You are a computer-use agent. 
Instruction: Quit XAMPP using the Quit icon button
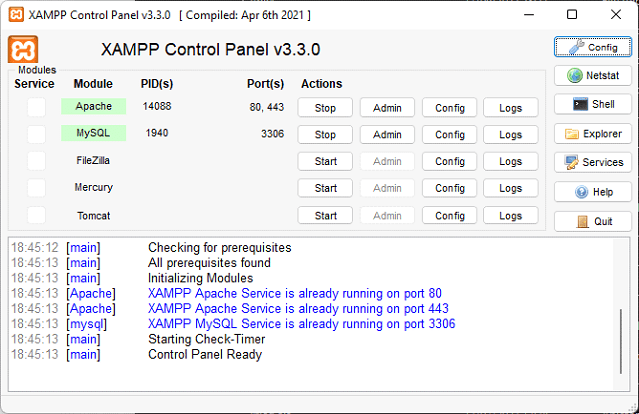[x=592, y=221]
